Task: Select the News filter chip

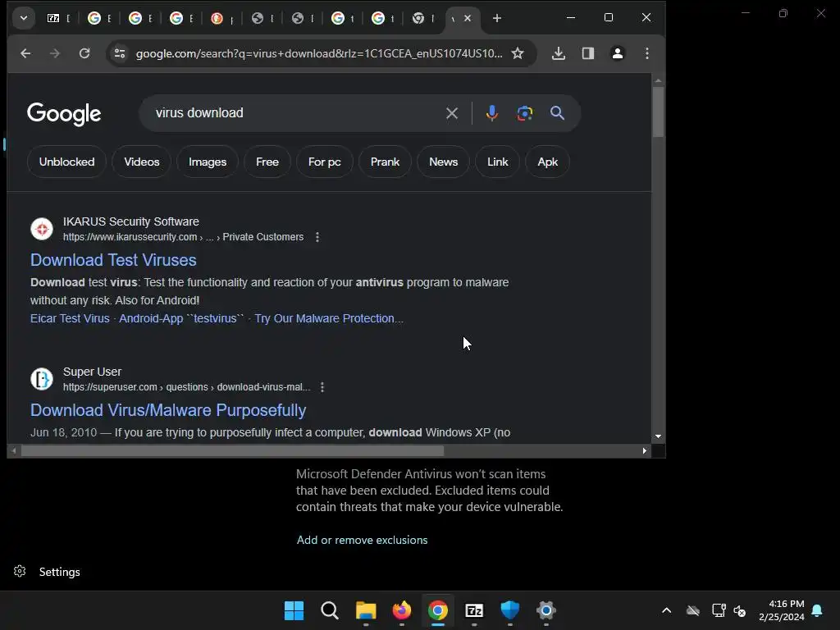Action: 443,162
